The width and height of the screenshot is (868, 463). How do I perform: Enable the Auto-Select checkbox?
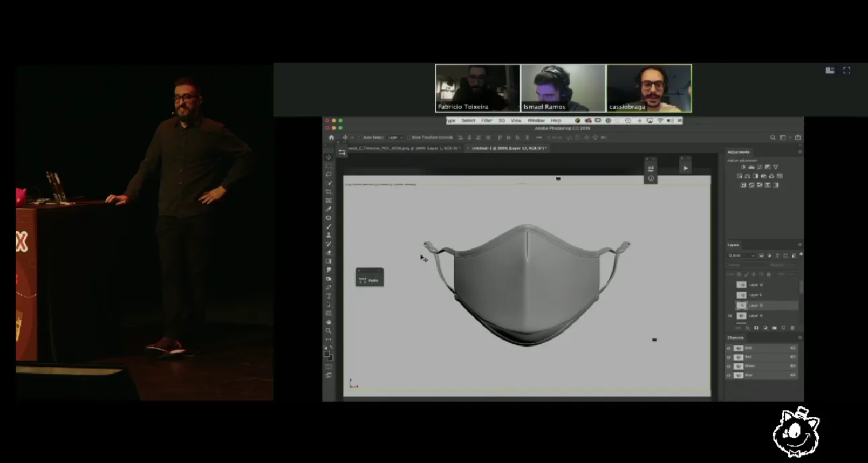point(361,137)
